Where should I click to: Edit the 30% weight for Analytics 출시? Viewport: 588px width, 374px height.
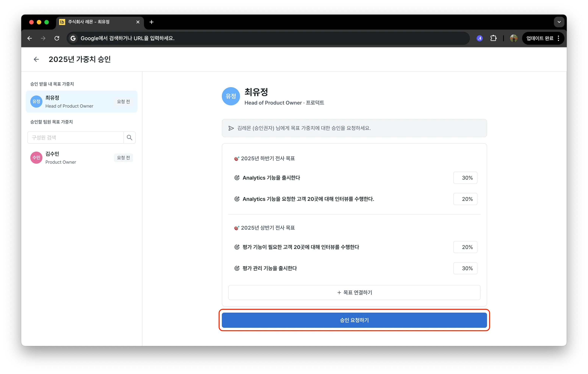(465, 178)
